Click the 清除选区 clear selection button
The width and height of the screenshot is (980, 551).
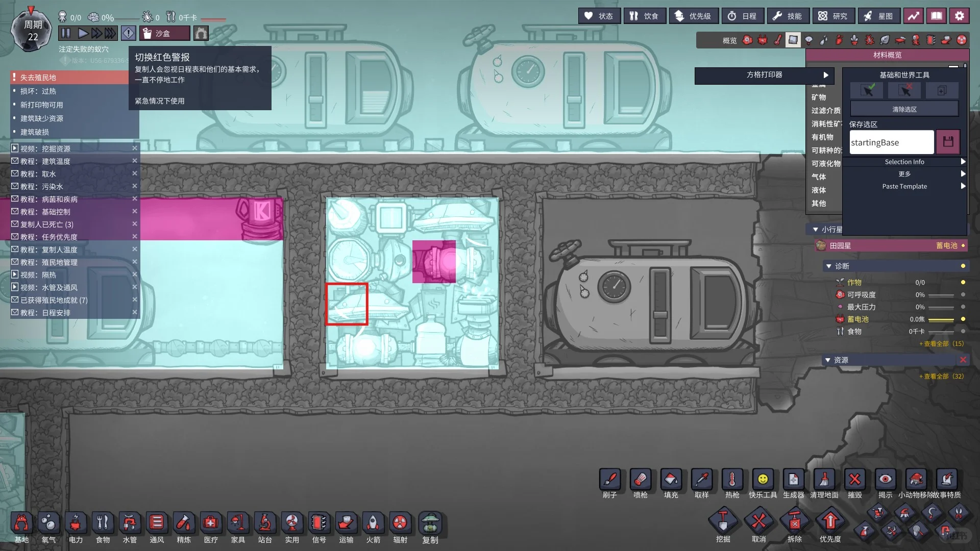904,109
